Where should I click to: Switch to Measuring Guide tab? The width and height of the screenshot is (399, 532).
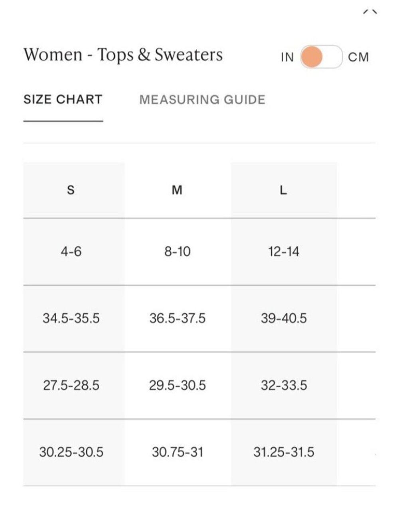click(x=202, y=99)
